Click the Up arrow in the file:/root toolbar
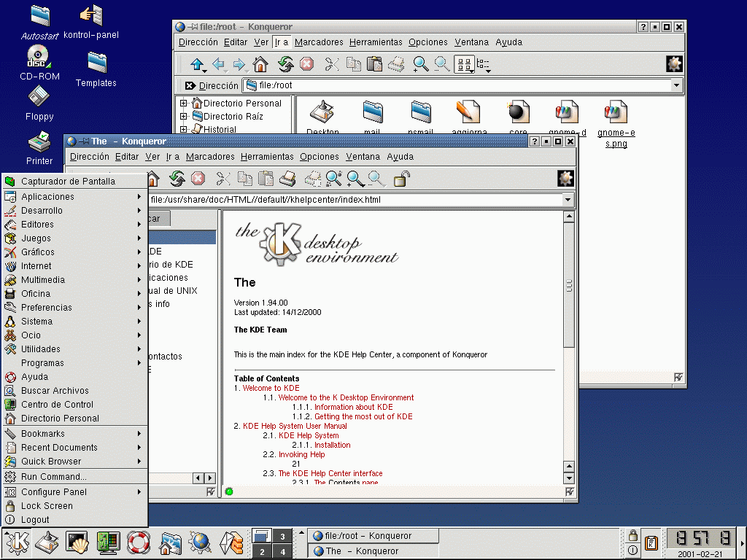 click(196, 64)
